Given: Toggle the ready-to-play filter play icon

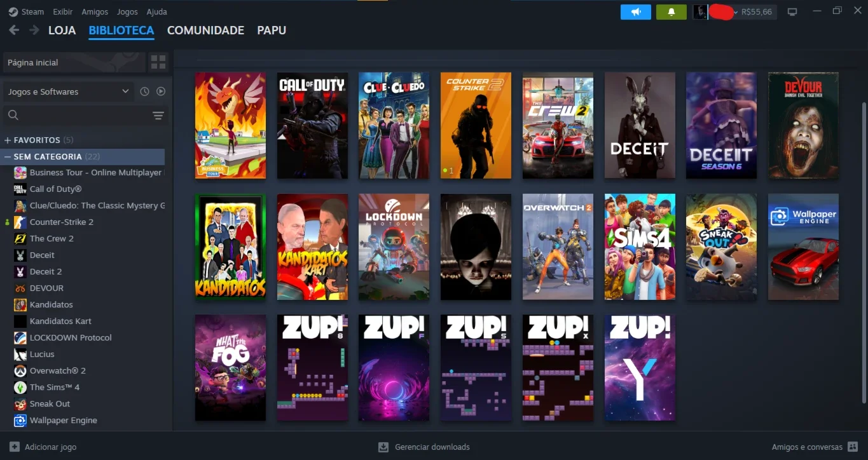Looking at the screenshot, I should [161, 91].
